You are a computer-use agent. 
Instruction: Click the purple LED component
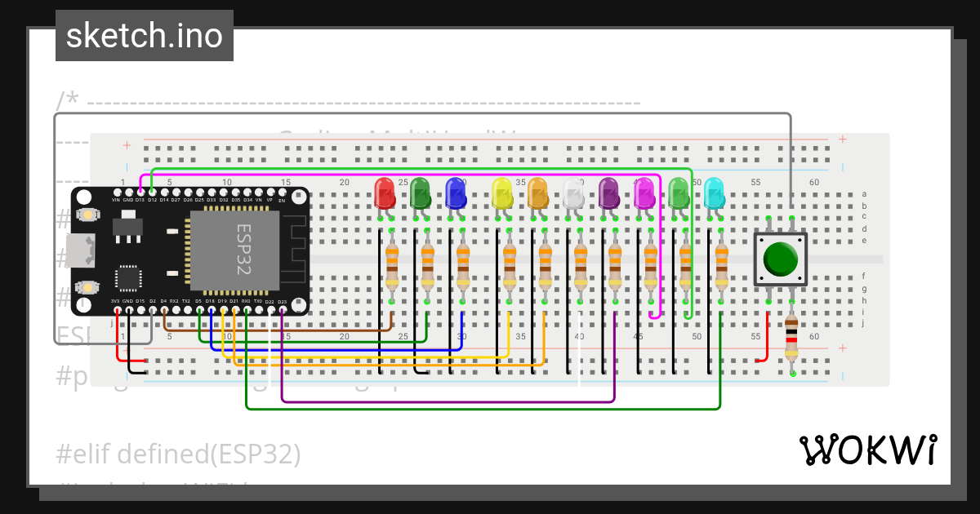(607, 194)
